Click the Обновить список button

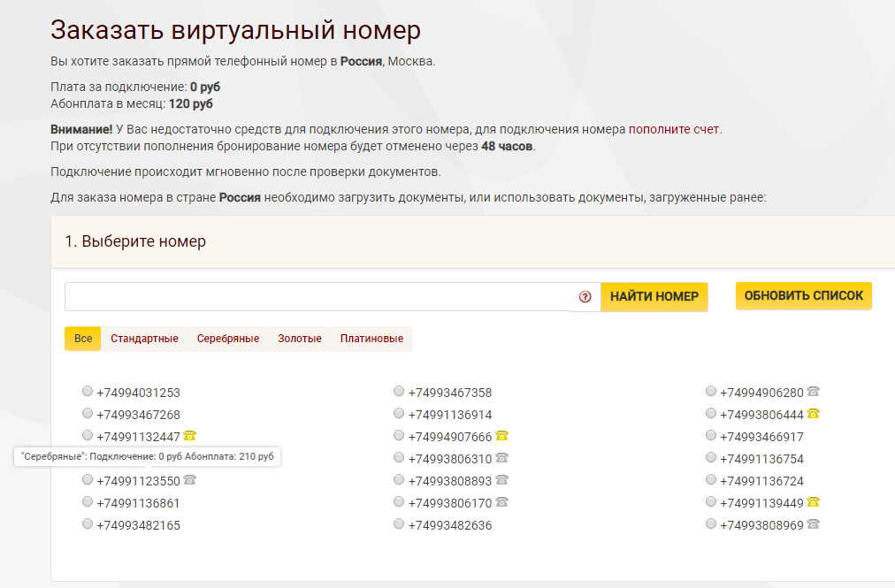804,295
